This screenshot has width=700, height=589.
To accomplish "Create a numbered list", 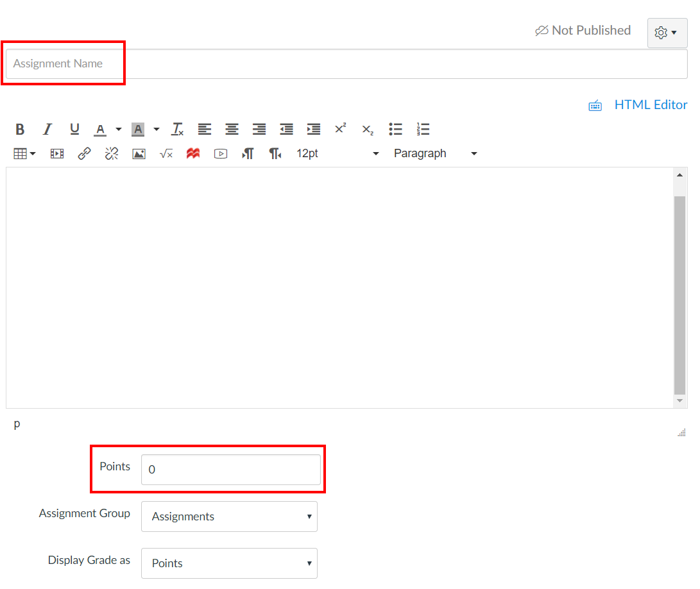I will click(423, 129).
